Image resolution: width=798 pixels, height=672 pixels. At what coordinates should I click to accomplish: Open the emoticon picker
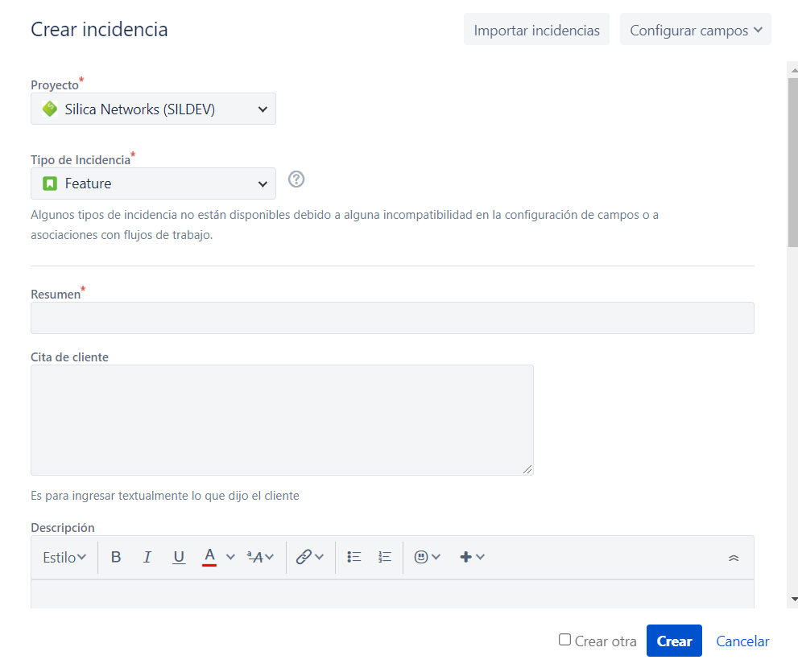tap(427, 557)
